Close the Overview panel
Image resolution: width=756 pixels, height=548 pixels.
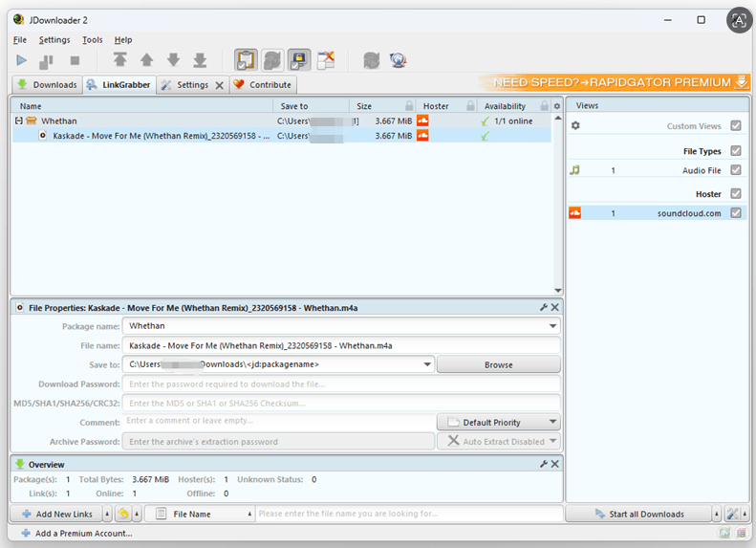click(x=555, y=464)
